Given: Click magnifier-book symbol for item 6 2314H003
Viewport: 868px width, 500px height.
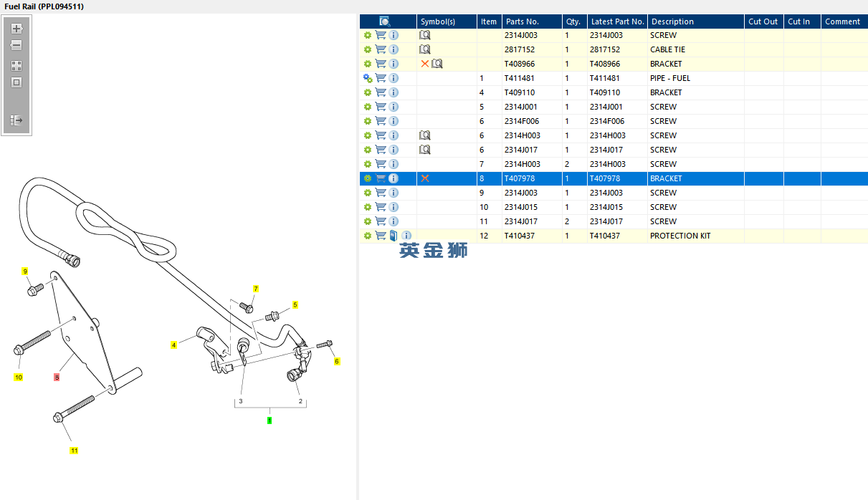Looking at the screenshot, I should click(x=425, y=135).
